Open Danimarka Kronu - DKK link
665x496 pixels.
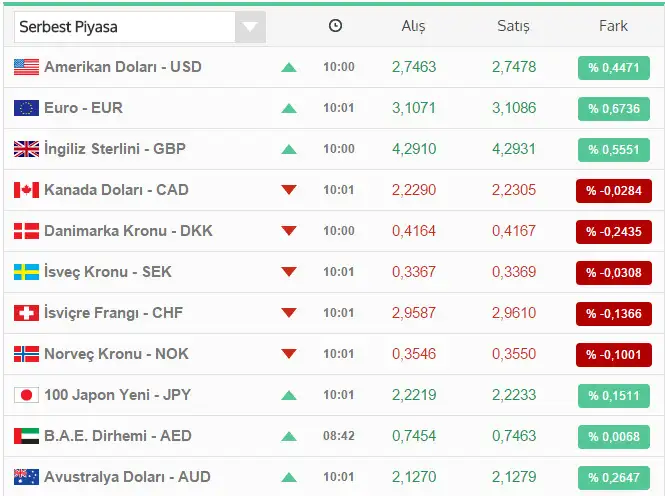tap(128, 231)
